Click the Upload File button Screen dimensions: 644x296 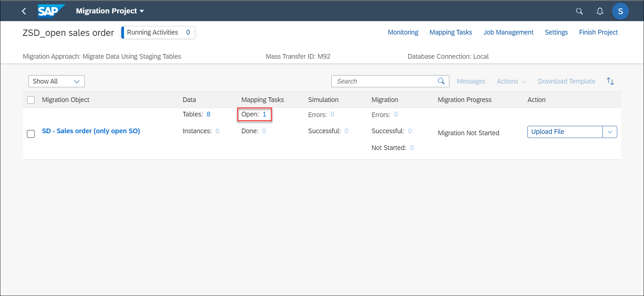[565, 132]
